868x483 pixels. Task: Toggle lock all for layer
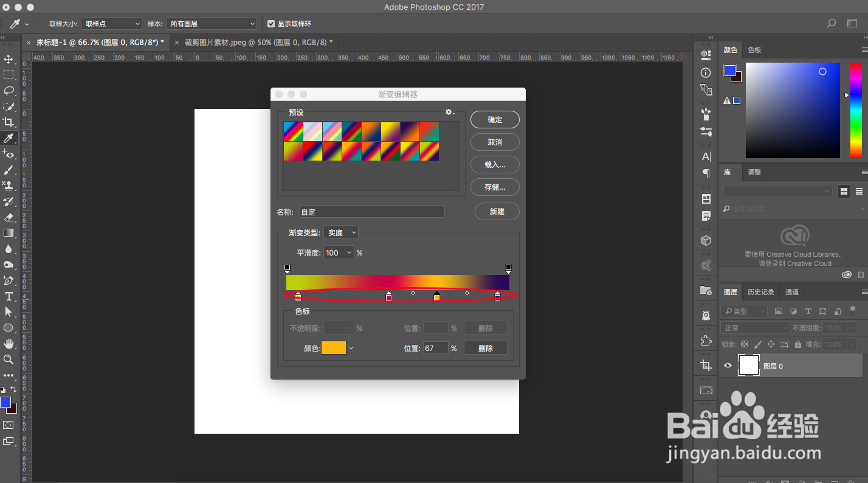797,344
